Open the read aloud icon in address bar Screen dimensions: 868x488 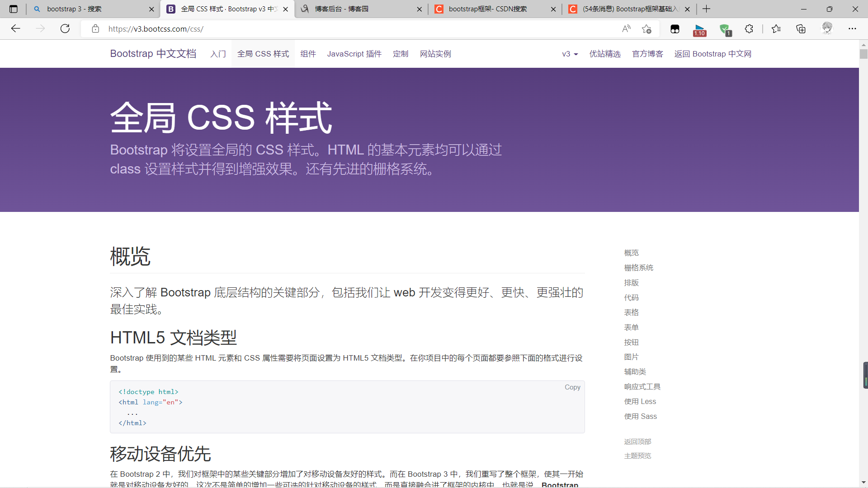coord(626,29)
